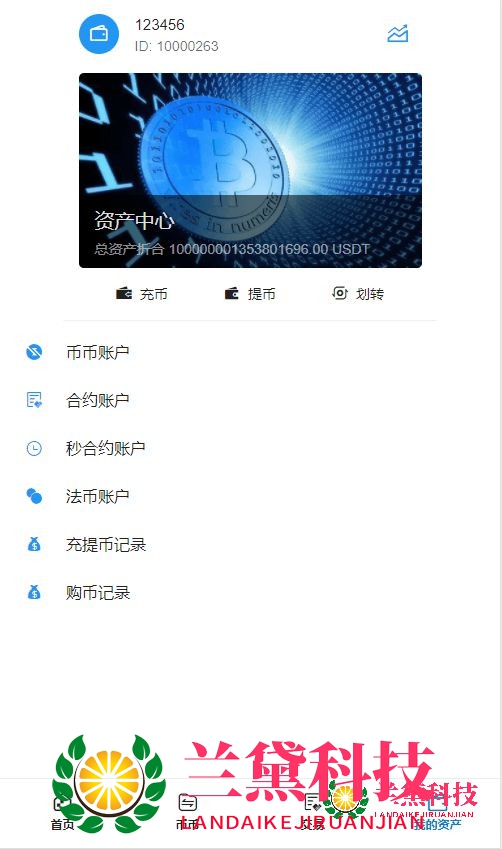Open 合约账户 account entry
Image resolution: width=502 pixels, height=849 pixels.
251,400
